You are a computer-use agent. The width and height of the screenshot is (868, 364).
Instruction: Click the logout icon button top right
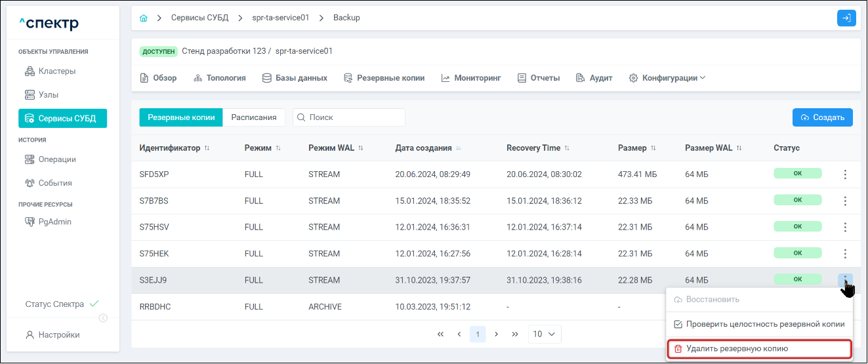(846, 18)
